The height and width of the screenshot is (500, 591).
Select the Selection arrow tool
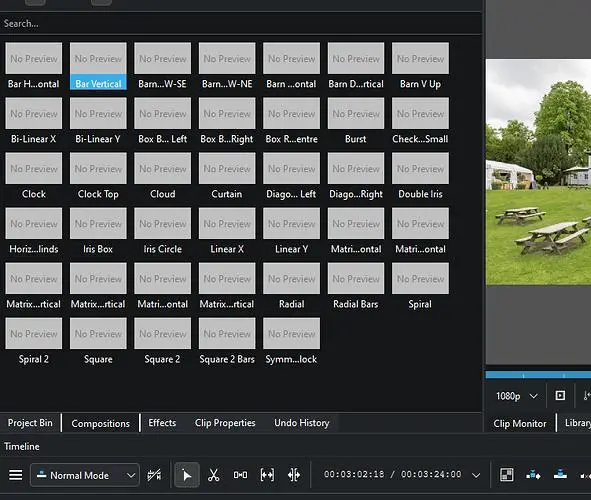(187, 475)
